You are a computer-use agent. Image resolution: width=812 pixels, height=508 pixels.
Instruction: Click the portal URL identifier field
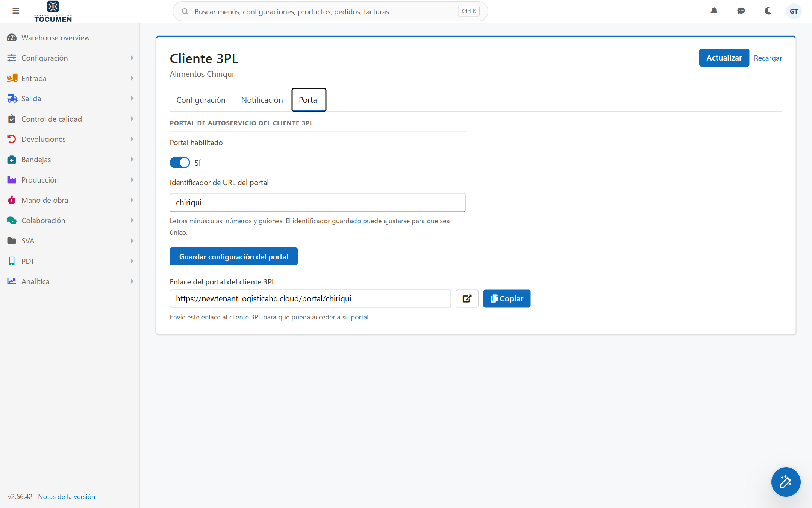[x=318, y=202]
